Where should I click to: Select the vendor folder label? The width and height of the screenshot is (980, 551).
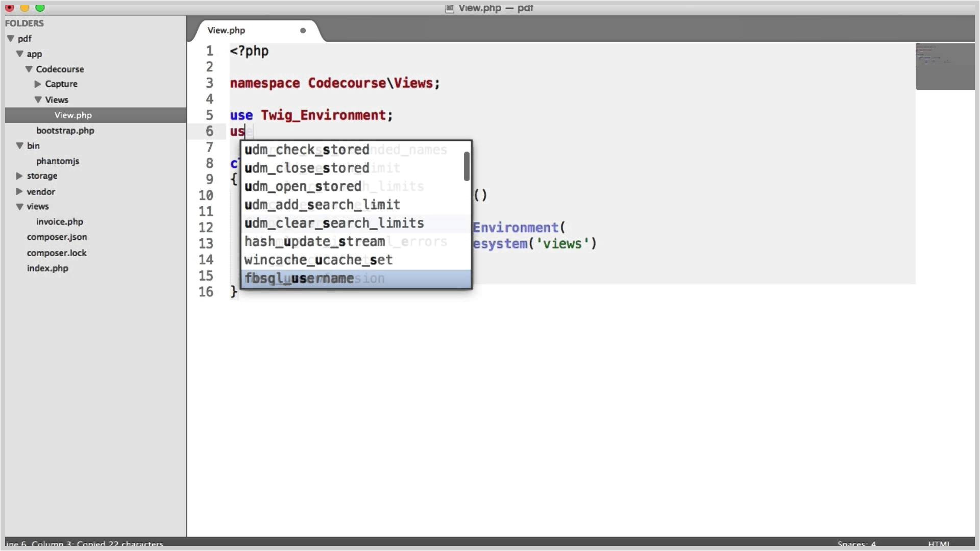pyautogui.click(x=41, y=192)
